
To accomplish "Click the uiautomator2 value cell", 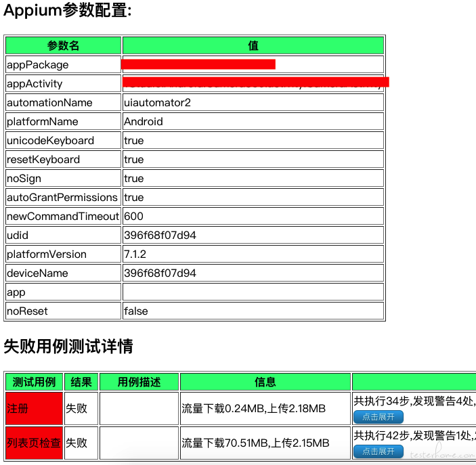I will coord(253,102).
